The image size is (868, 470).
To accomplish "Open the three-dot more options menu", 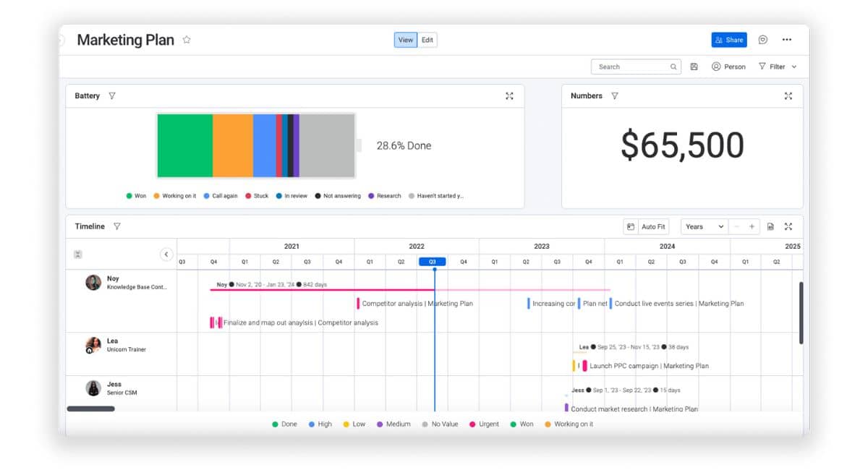I will tap(787, 40).
